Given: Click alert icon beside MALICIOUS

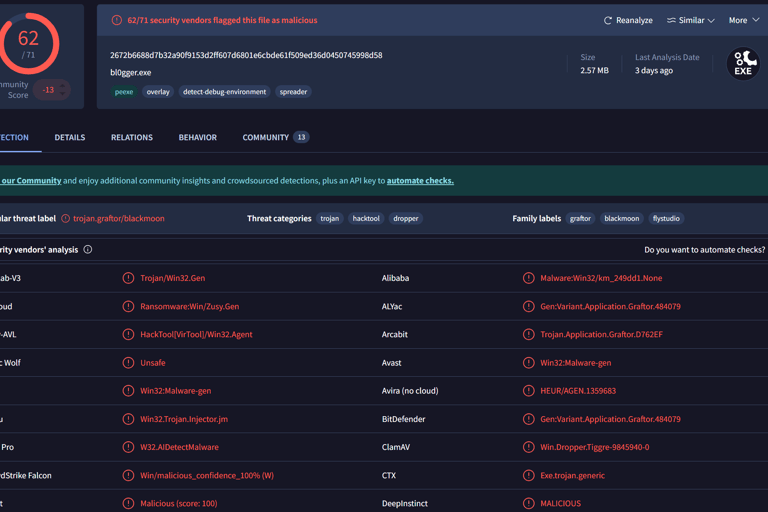Looking at the screenshot, I should point(528,504).
